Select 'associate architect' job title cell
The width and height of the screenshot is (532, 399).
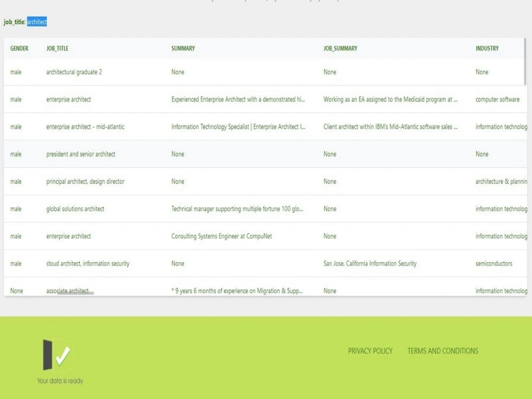tap(68, 290)
